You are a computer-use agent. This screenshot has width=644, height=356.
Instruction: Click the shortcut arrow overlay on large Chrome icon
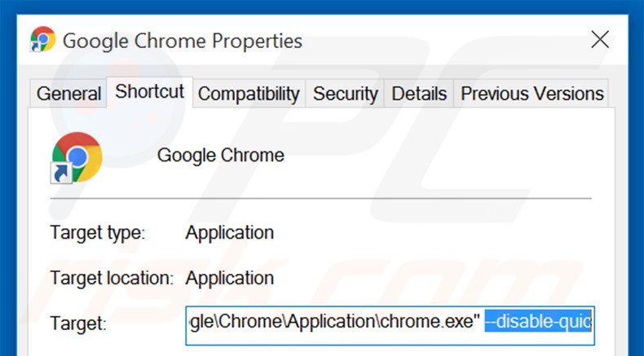pyautogui.click(x=61, y=174)
